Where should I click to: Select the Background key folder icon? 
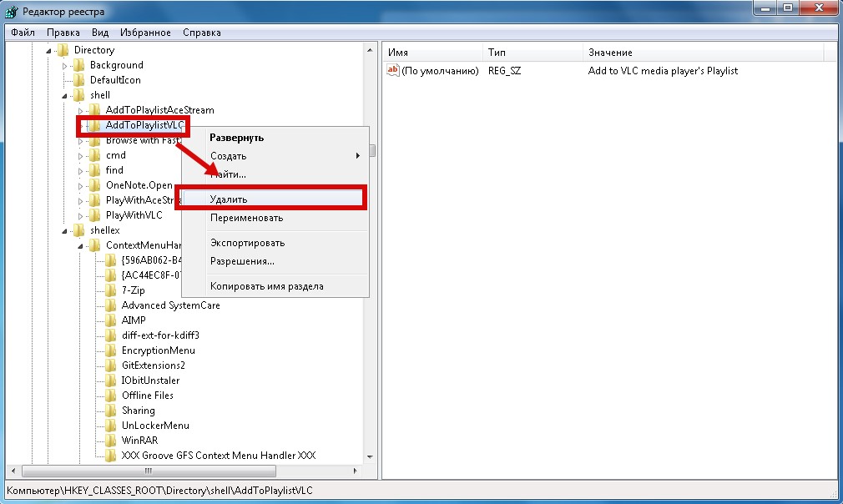pyautogui.click(x=78, y=65)
